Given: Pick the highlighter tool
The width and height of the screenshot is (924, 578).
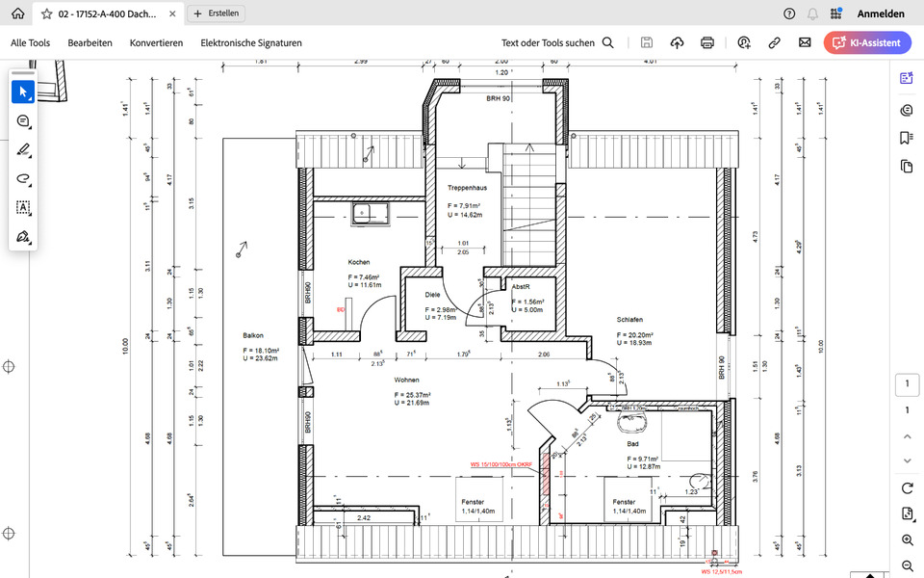Looking at the screenshot, I should coord(23,150).
